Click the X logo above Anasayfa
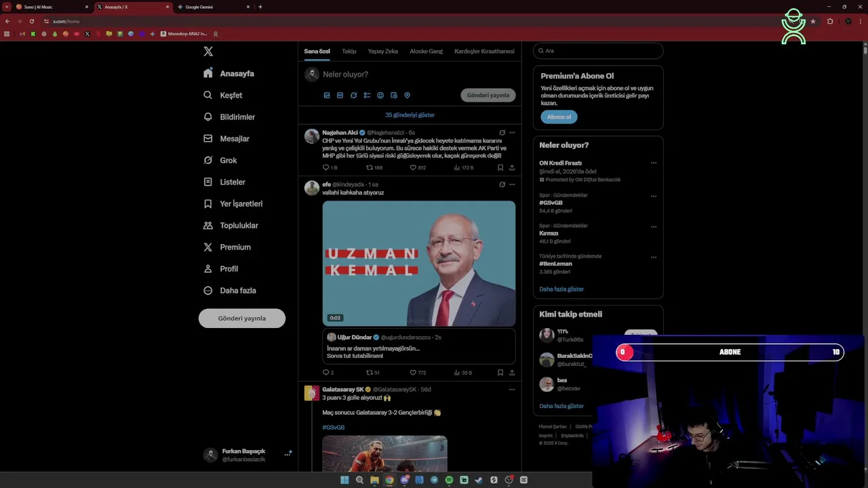 click(208, 52)
